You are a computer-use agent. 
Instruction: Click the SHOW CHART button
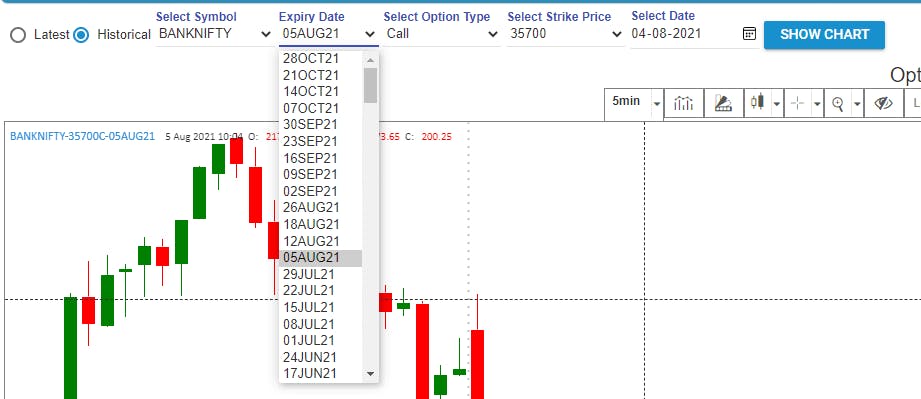(824, 35)
